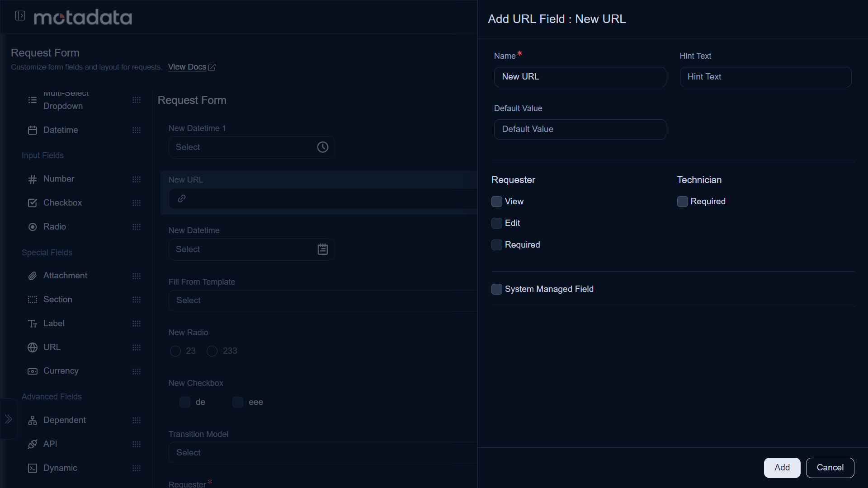Select the Currency field icon

tap(33, 371)
